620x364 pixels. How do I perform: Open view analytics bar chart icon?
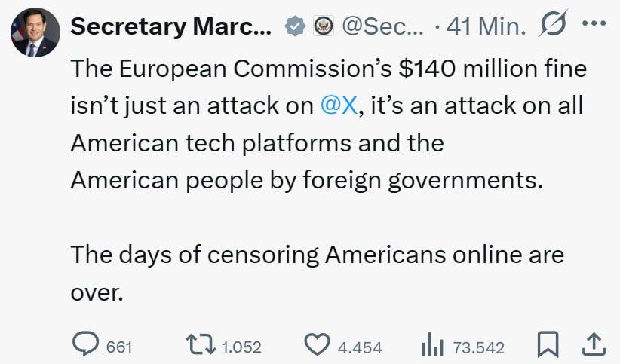431,345
